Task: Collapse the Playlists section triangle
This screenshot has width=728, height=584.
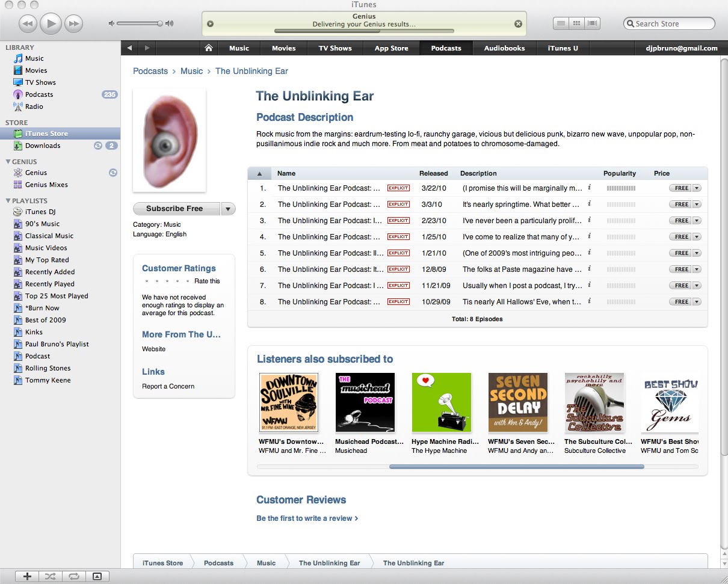Action: (x=8, y=201)
